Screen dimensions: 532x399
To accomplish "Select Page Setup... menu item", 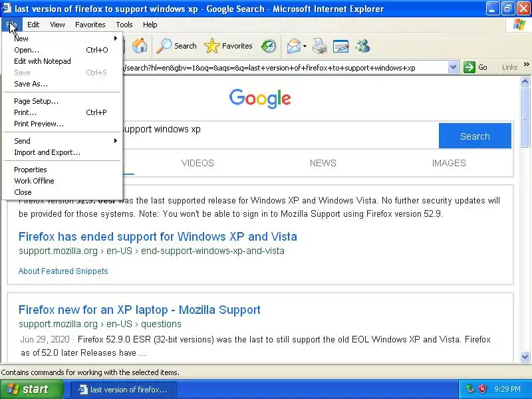I will coord(63,101).
